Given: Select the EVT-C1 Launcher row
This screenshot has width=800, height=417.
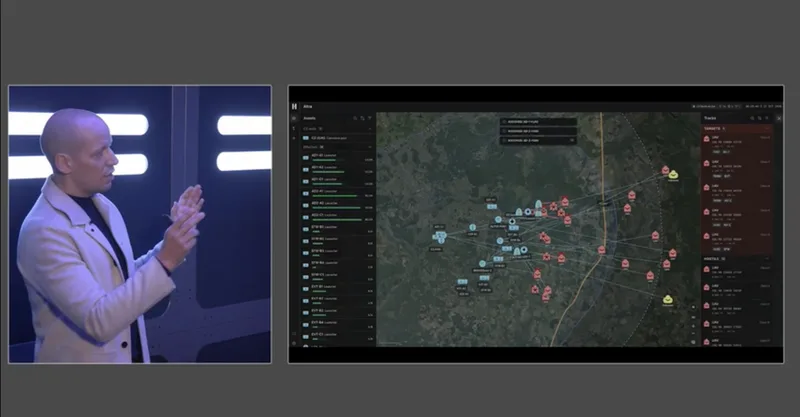Looking at the screenshot, I should point(338,336).
